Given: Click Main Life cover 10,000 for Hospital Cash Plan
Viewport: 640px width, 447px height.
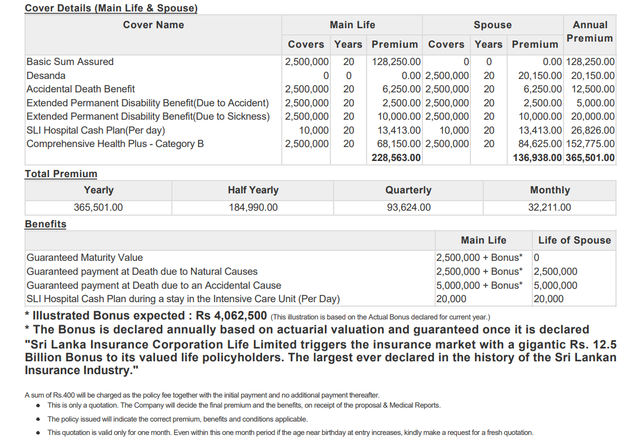Looking at the screenshot, I should [313, 130].
